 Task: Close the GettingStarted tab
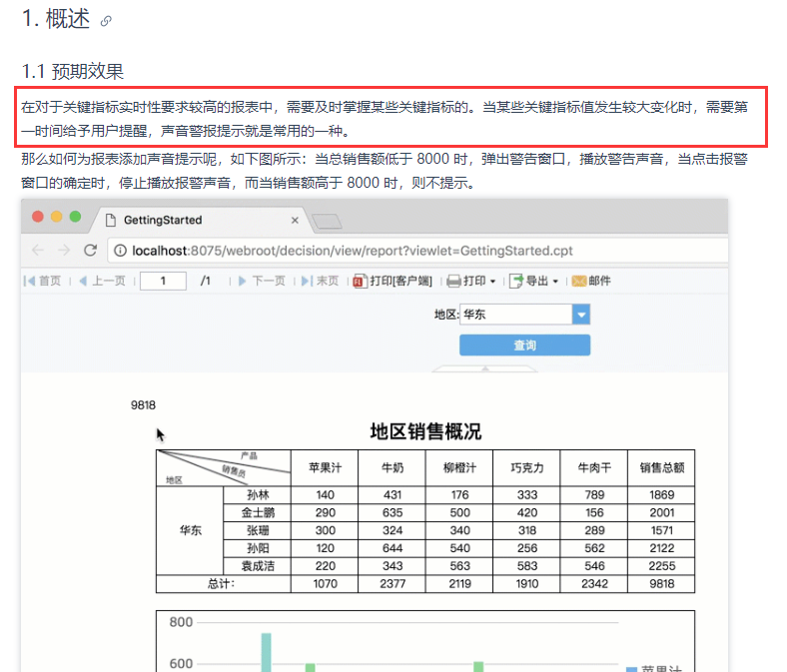295,221
